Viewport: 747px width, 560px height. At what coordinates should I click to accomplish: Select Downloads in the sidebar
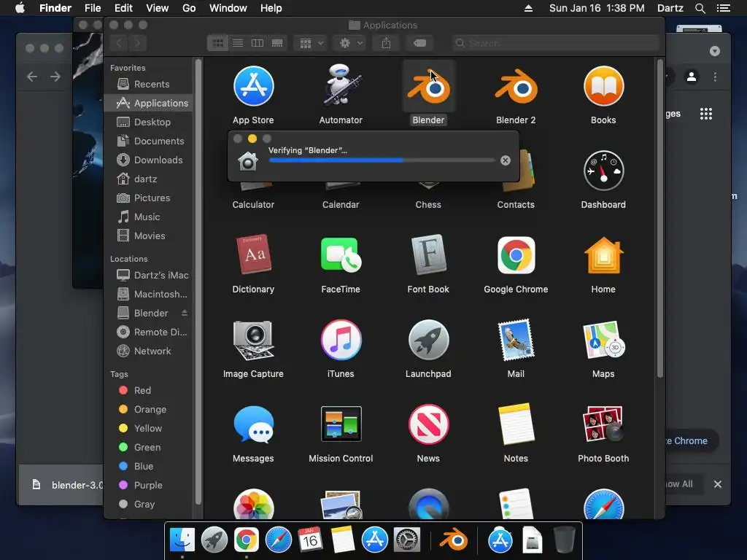[x=147, y=160]
